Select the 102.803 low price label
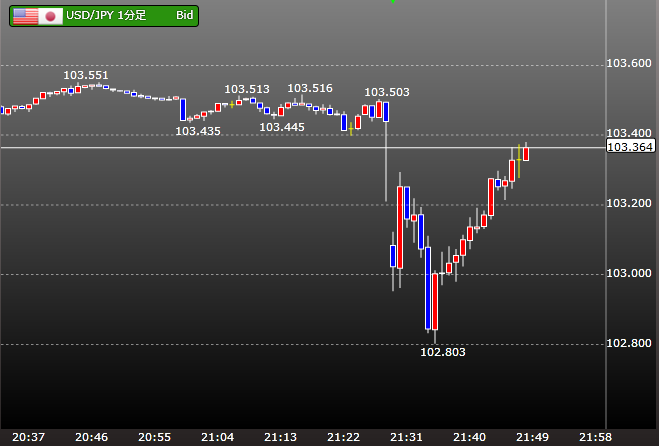This screenshot has height=446, width=659. 442,352
